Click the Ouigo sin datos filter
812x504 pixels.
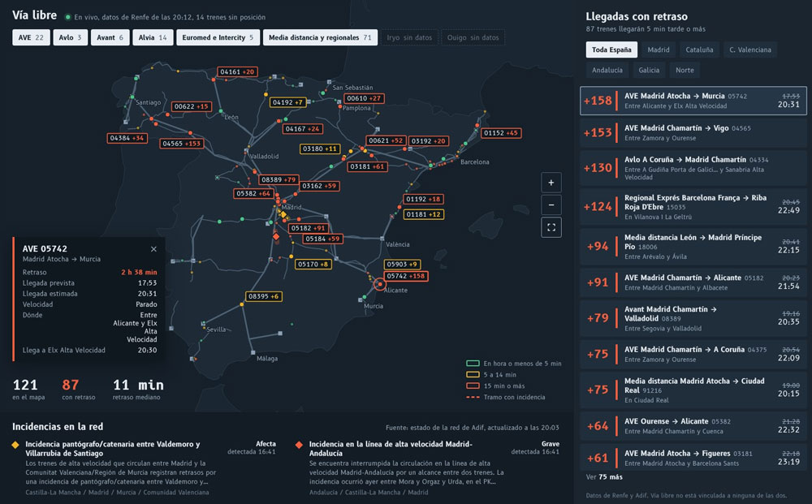473,37
